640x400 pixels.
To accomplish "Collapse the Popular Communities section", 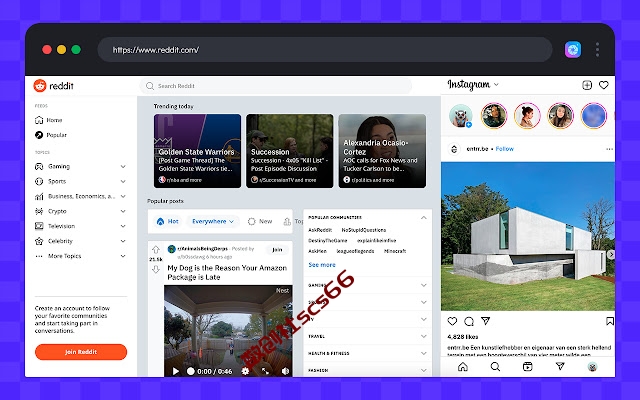I will [x=424, y=218].
